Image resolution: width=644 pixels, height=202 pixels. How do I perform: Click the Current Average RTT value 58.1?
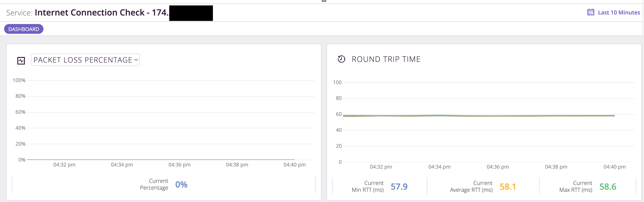[507, 186]
